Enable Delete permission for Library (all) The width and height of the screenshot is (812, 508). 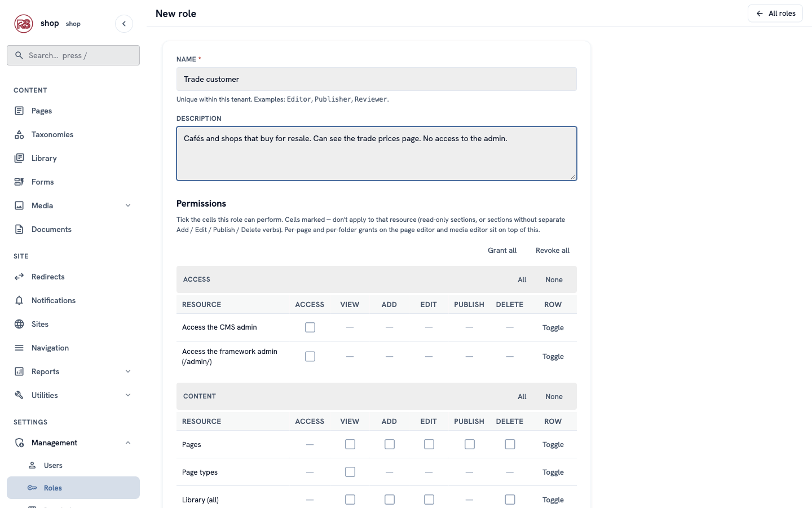[x=510, y=500]
